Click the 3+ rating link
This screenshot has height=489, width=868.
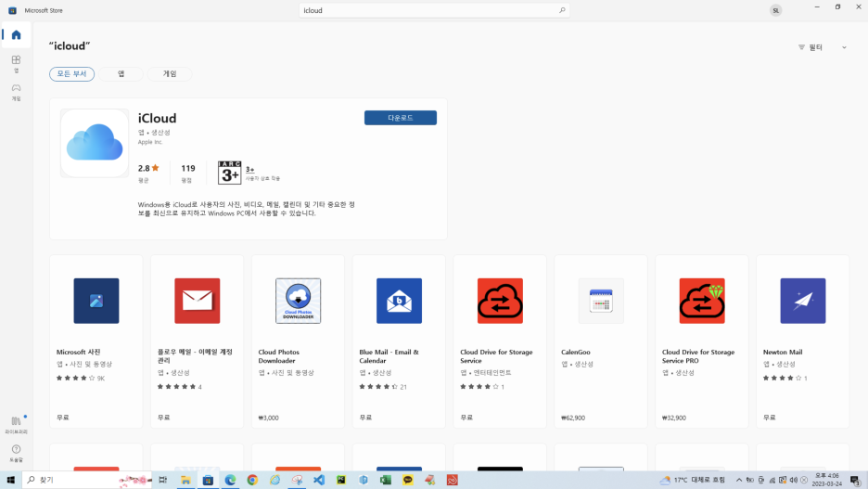(x=250, y=169)
